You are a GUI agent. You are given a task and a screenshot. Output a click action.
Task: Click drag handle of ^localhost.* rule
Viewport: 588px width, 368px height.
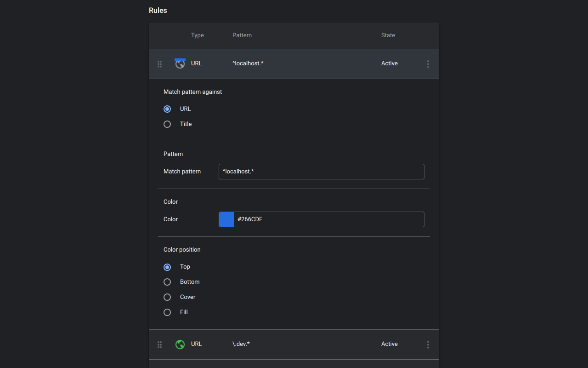point(159,64)
